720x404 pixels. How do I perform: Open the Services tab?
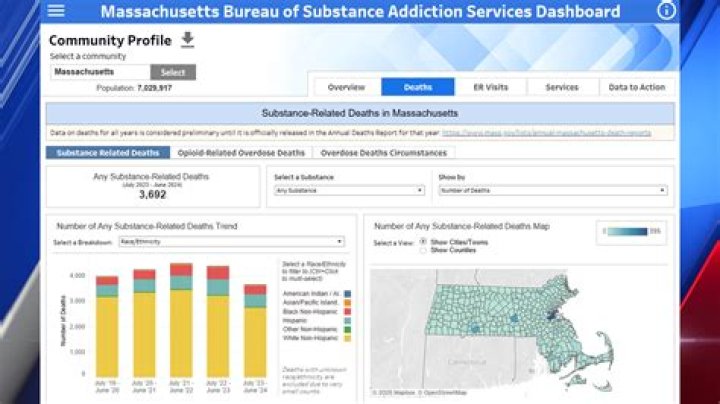(x=562, y=87)
